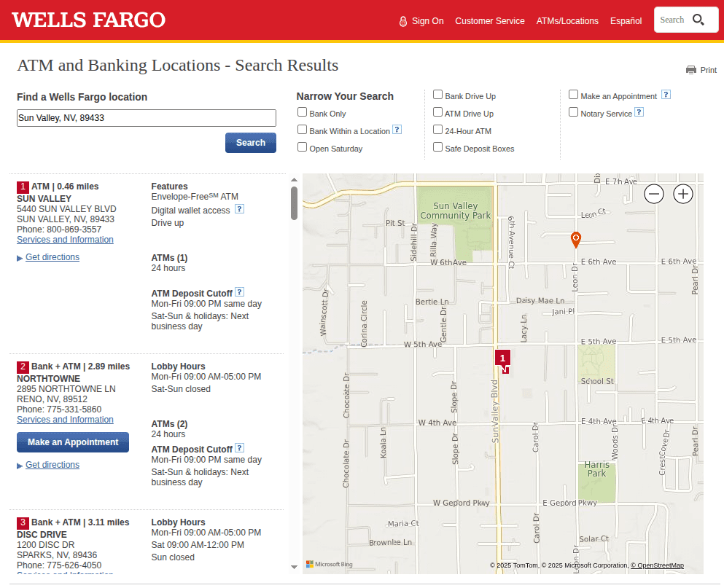Expand Get directions for Sun Valley ATM
724x588 pixels.
point(52,257)
